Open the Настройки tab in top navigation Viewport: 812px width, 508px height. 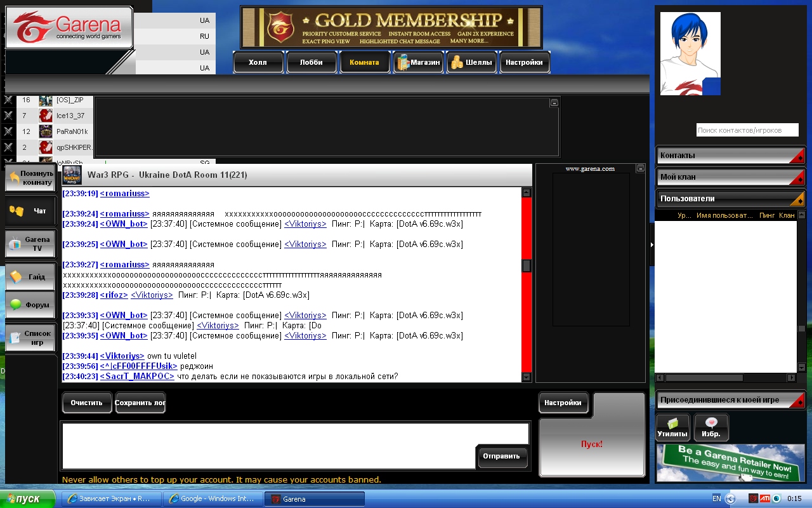tap(524, 62)
